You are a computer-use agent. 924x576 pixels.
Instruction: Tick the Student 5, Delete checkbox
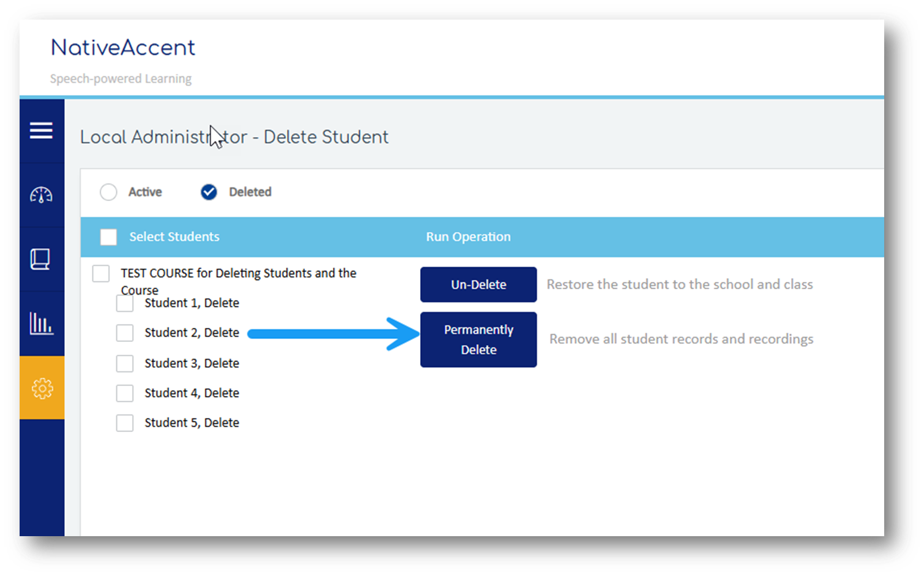click(x=125, y=423)
